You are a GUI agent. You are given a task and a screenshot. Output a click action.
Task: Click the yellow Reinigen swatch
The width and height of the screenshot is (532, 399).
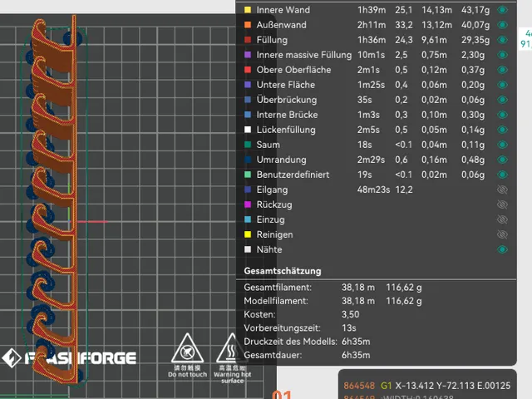(248, 234)
